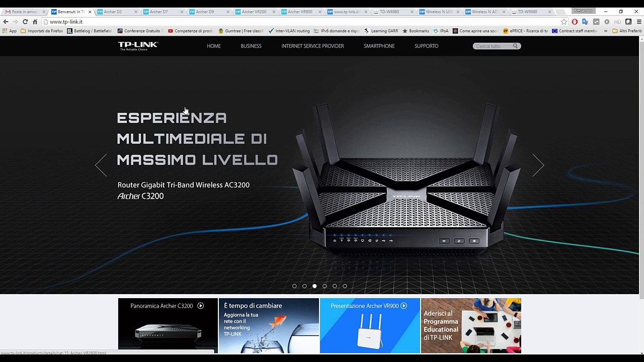
Task: Show next slide with right arrow
Action: 538,164
